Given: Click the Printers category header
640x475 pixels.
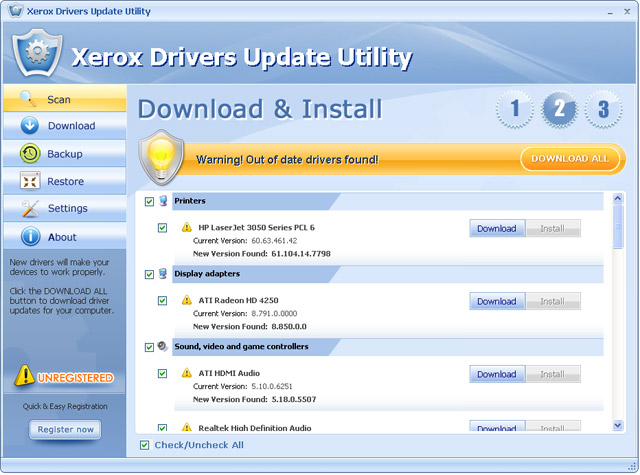Looking at the screenshot, I should 388,201.
